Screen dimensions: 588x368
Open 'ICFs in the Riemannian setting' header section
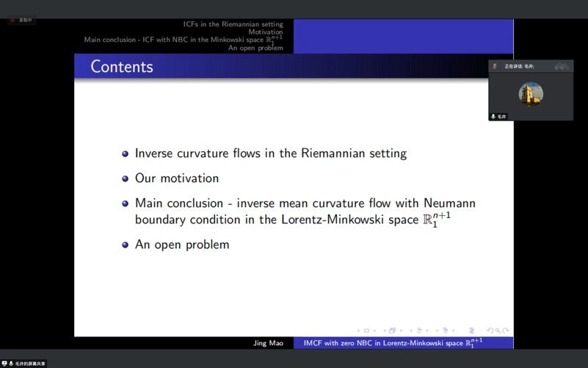click(x=233, y=24)
